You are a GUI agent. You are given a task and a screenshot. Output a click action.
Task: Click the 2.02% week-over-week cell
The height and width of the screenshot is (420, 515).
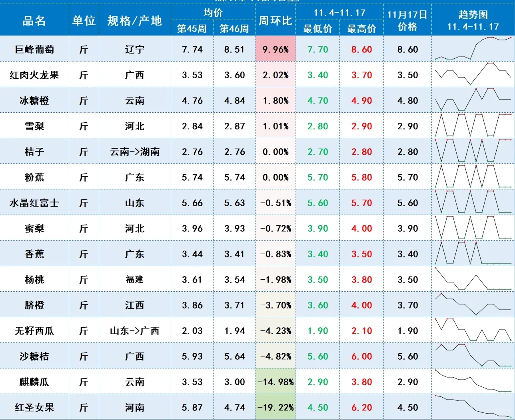[275, 75]
